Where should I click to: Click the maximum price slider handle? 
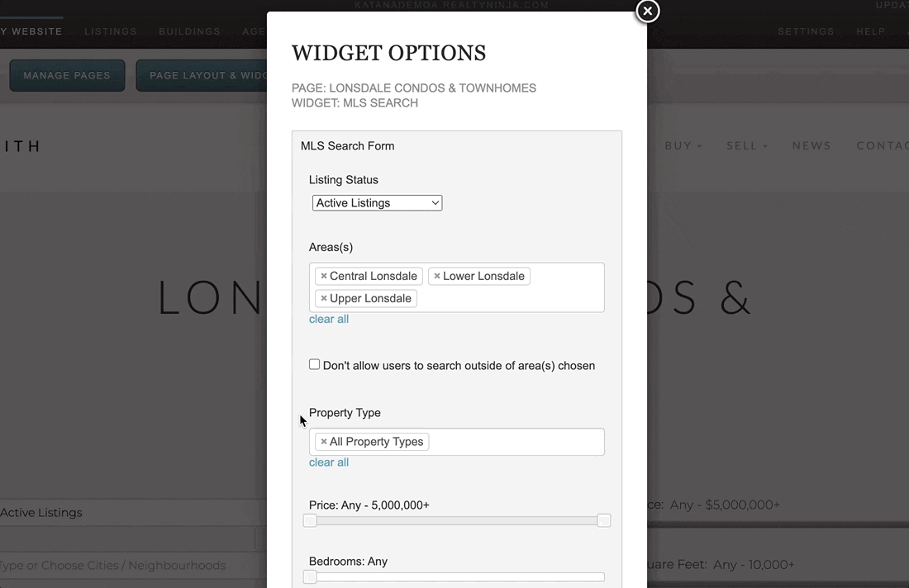pyautogui.click(x=604, y=520)
